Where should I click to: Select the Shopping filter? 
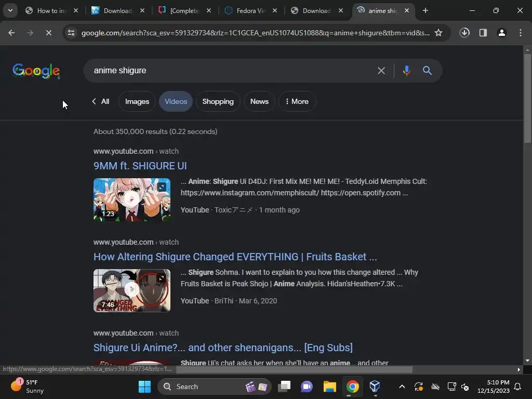(x=218, y=101)
